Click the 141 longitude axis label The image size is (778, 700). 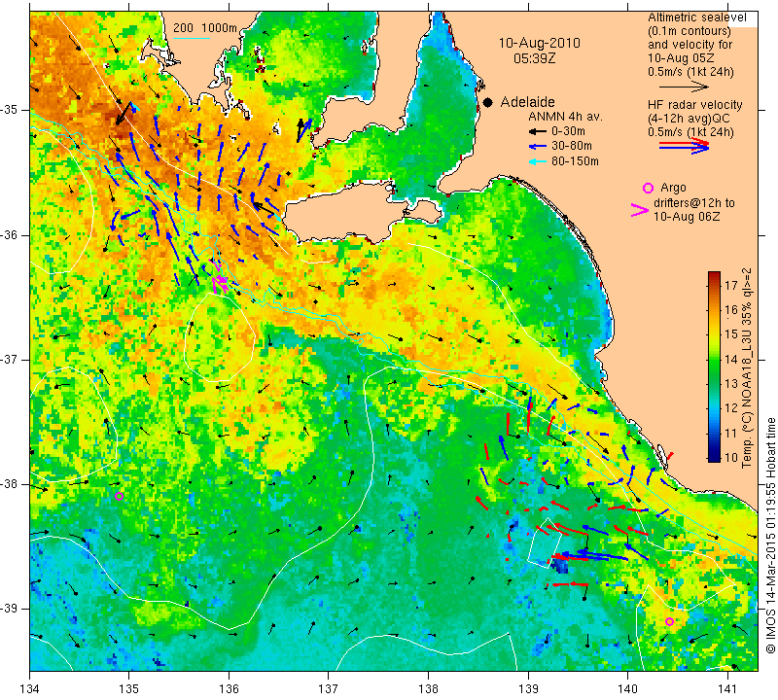[x=727, y=689]
